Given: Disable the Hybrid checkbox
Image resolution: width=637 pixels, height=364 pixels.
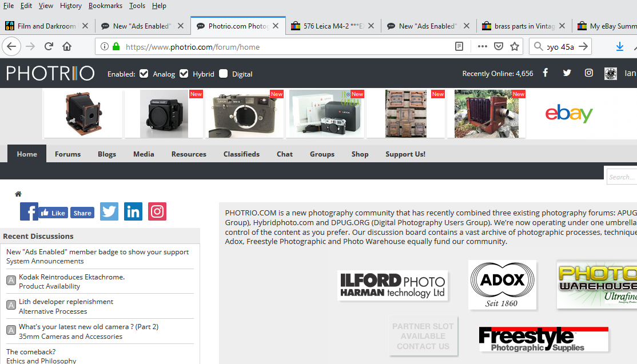Looking at the screenshot, I should point(184,74).
